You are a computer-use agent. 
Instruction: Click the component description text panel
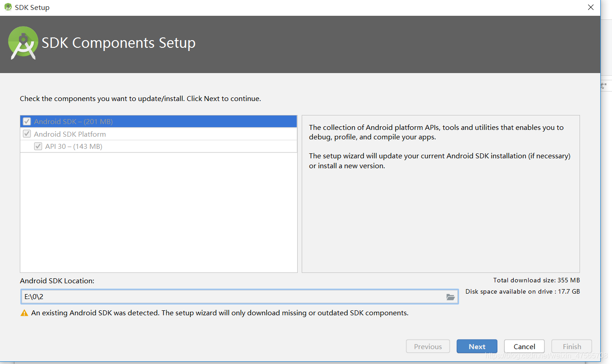pos(441,194)
